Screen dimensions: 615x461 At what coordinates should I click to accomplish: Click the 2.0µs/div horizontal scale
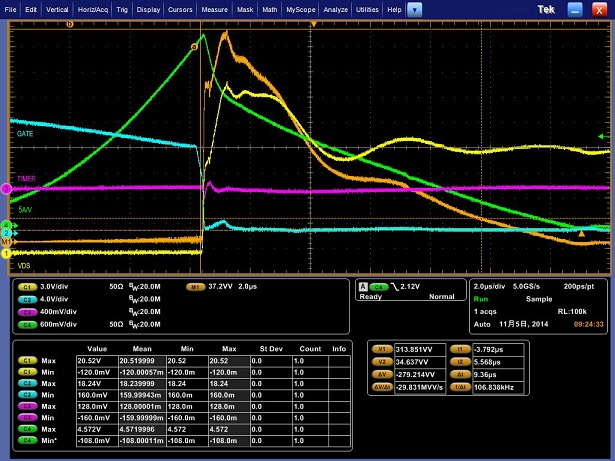489,286
